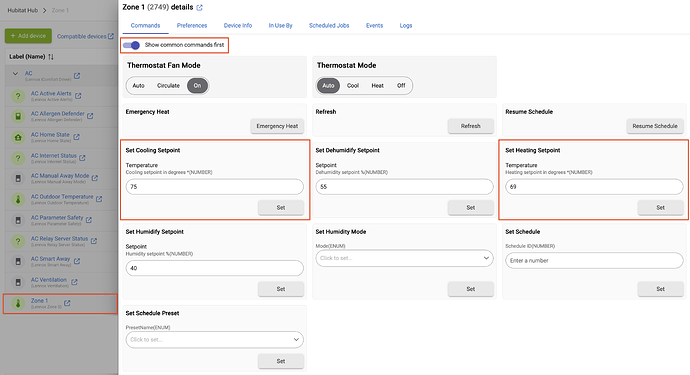The height and width of the screenshot is (375, 690).
Task: Open Set Schedule Preset dropdown
Action: pyautogui.click(x=214, y=340)
